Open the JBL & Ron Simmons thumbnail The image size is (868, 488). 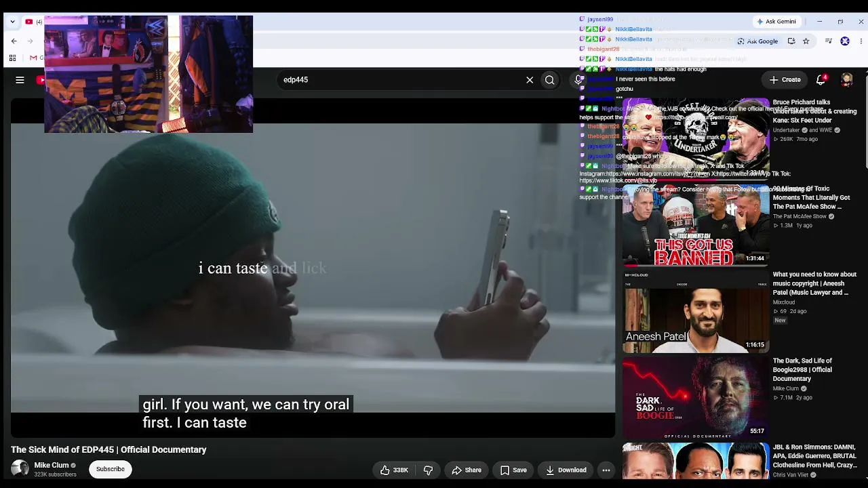pos(696,462)
